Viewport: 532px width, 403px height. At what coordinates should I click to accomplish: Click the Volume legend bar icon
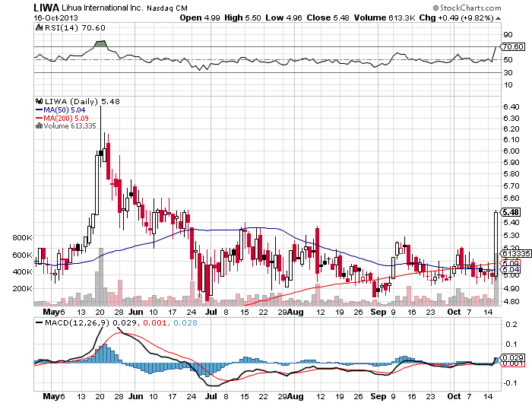tap(39, 126)
